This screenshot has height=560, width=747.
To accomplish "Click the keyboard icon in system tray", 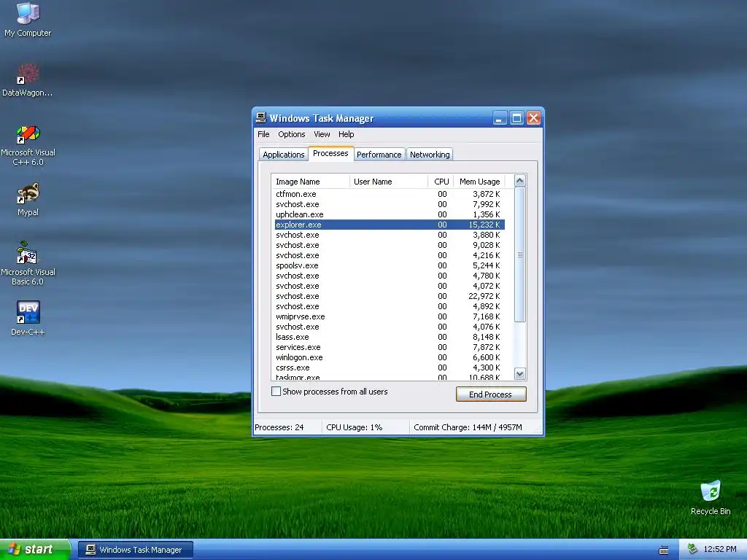I will pos(664,550).
